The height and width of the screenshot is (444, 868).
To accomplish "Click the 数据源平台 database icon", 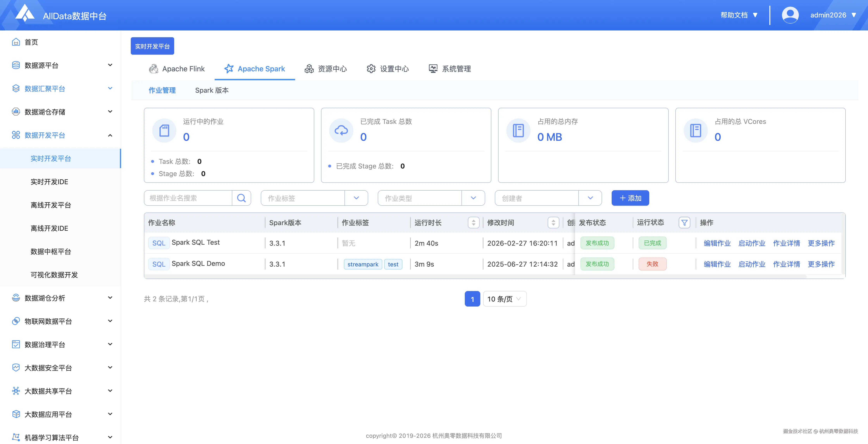I will point(16,65).
